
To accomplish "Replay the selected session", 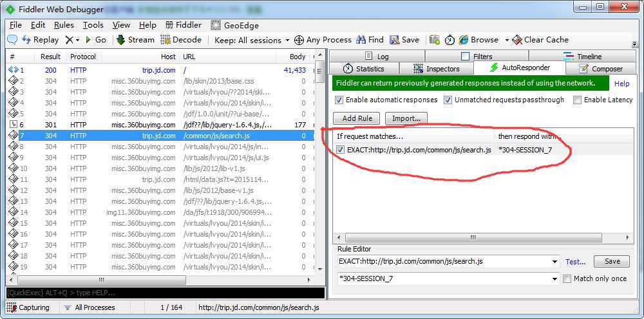I will [x=40, y=40].
